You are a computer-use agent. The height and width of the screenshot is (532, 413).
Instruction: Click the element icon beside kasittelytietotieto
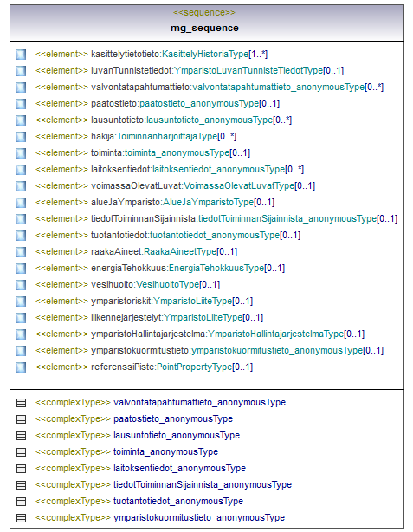21,55
